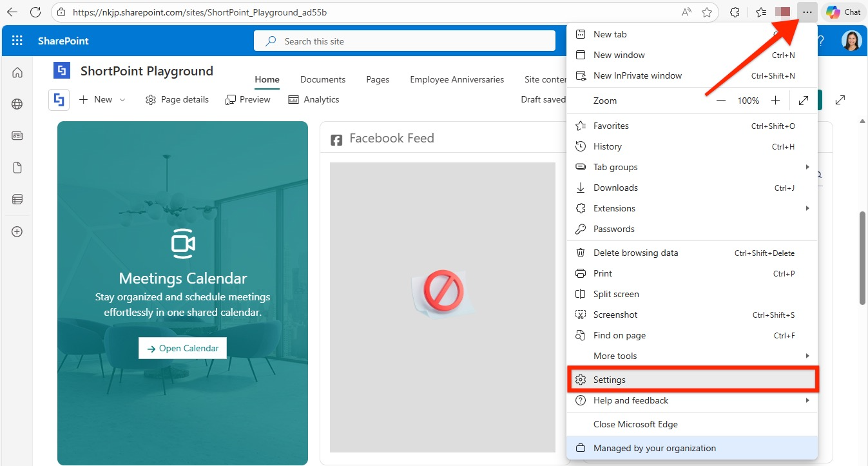Select the Home icon in the left sidebar

click(17, 72)
